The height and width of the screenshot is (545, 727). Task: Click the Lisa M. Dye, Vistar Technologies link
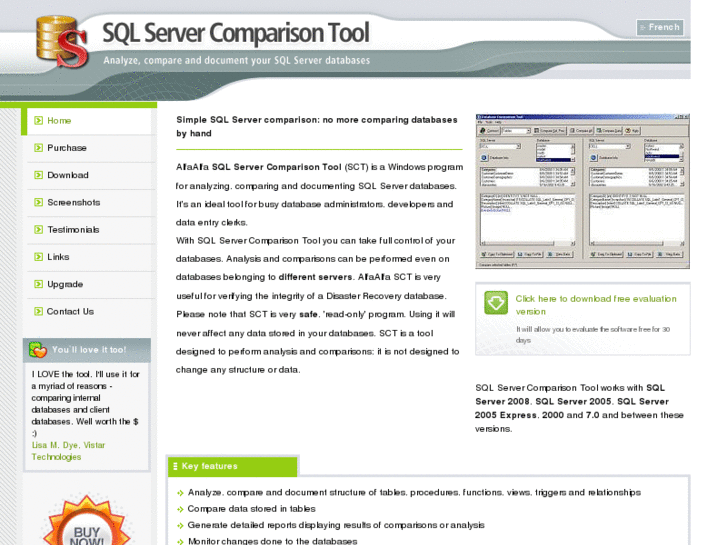(x=68, y=451)
